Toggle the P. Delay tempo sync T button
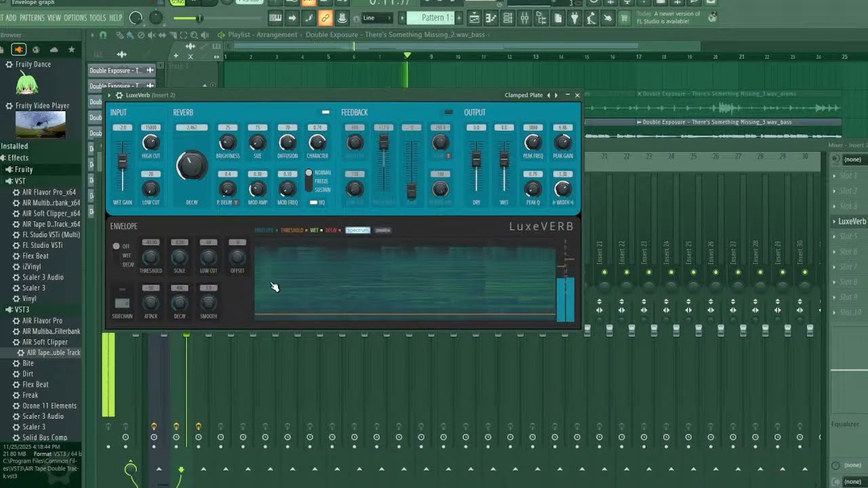Screen dimensions: 868x488 click(x=235, y=202)
